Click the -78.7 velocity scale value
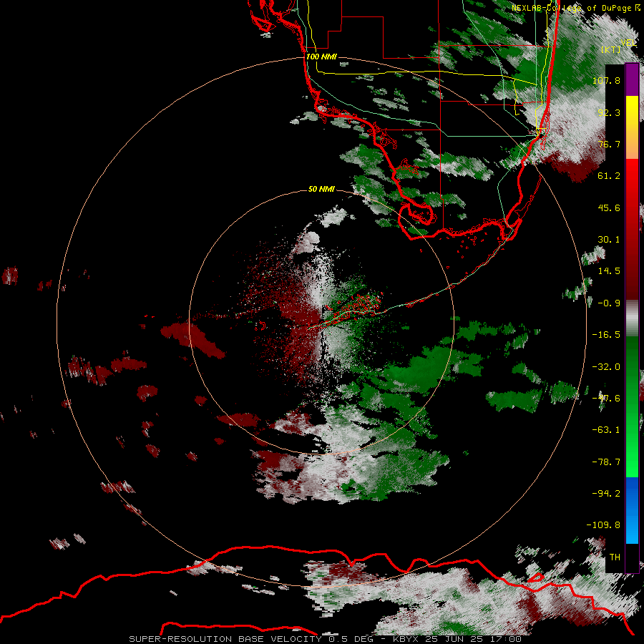Viewport: 644px width, 644px height. pyautogui.click(x=606, y=462)
